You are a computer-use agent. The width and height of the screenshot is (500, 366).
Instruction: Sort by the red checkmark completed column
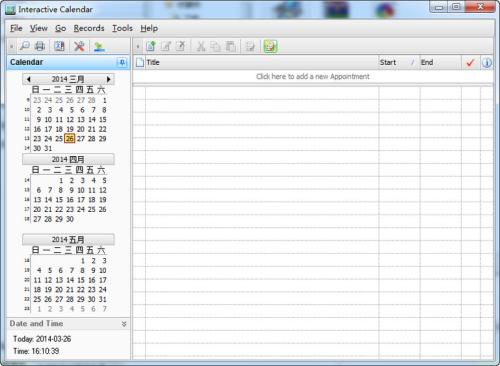(x=470, y=62)
